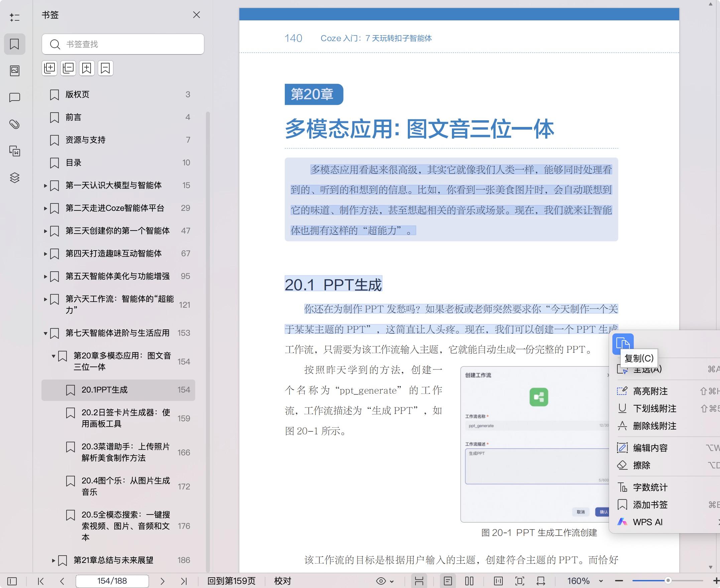
Task: Jump to first page
Action: [x=41, y=581]
